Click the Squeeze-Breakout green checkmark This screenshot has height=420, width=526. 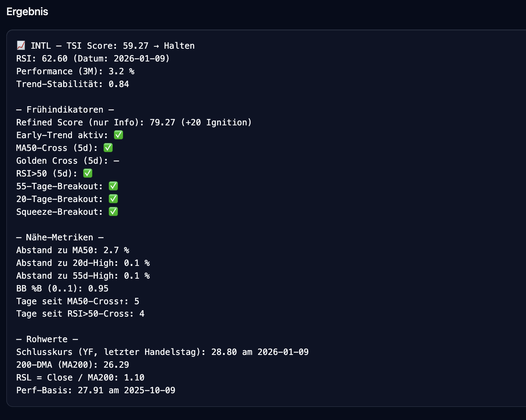[x=113, y=212]
